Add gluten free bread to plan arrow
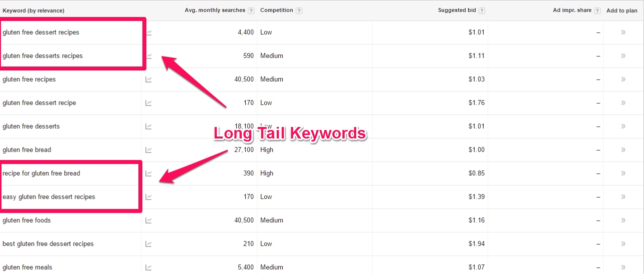This screenshot has height=274, width=644. pyautogui.click(x=623, y=150)
